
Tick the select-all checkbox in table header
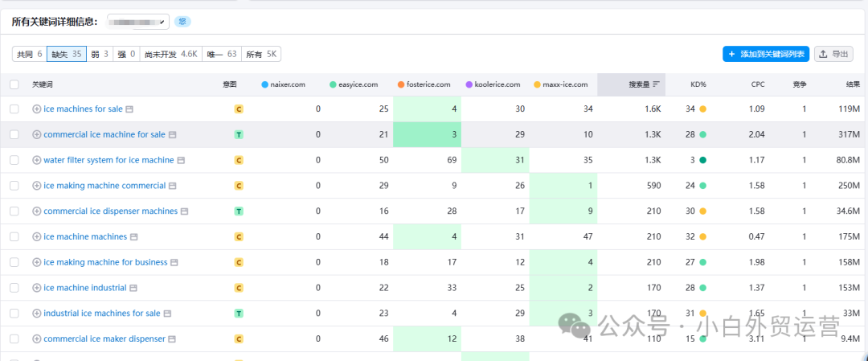point(14,84)
